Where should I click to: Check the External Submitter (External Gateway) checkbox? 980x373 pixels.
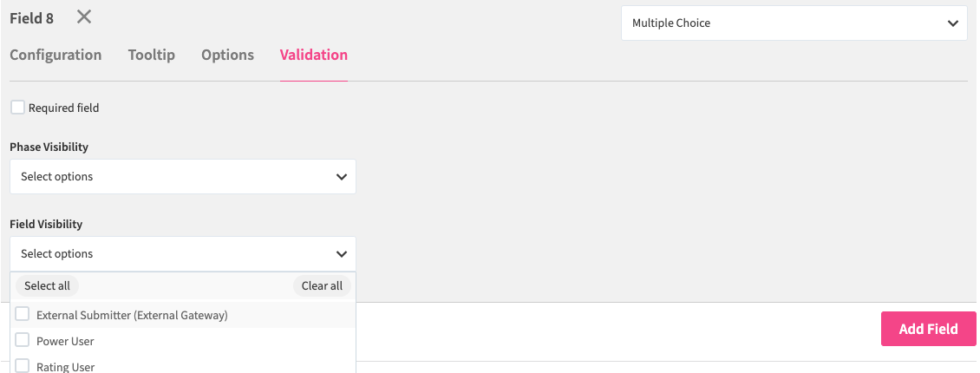(x=23, y=315)
